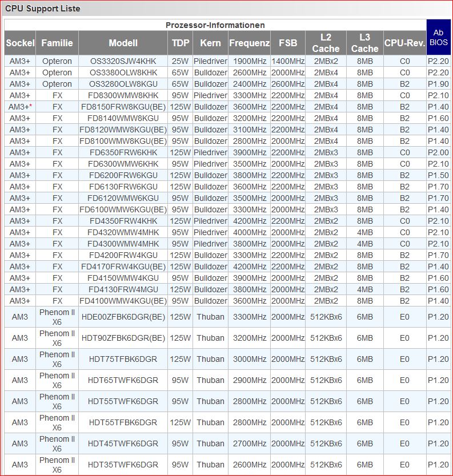Click P1.90 BIOS version cell

(438, 84)
